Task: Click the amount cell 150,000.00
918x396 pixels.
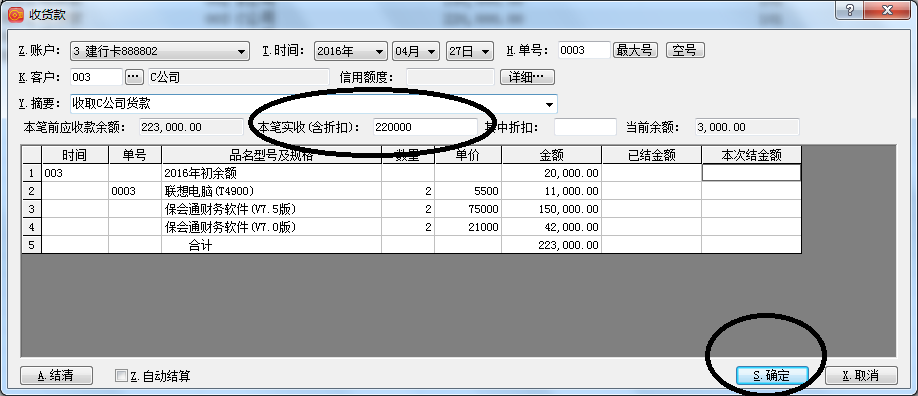Action: 552,209
